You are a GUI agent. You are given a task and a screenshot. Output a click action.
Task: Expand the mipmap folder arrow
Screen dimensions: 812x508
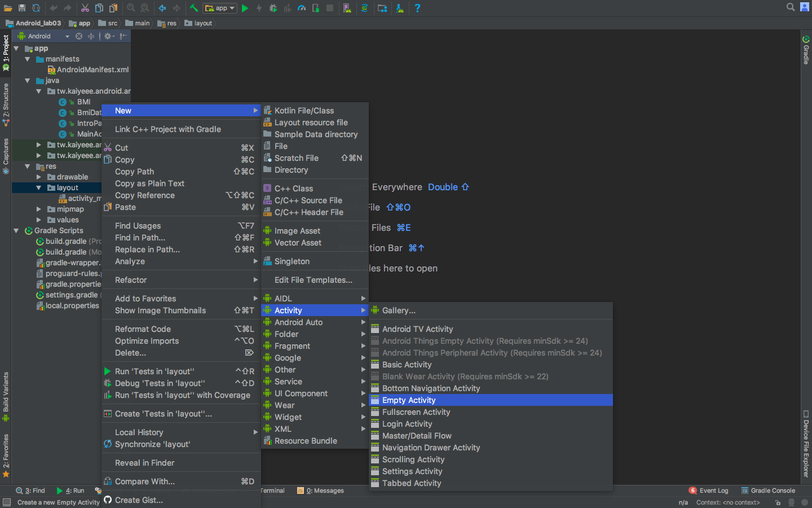[x=38, y=209]
